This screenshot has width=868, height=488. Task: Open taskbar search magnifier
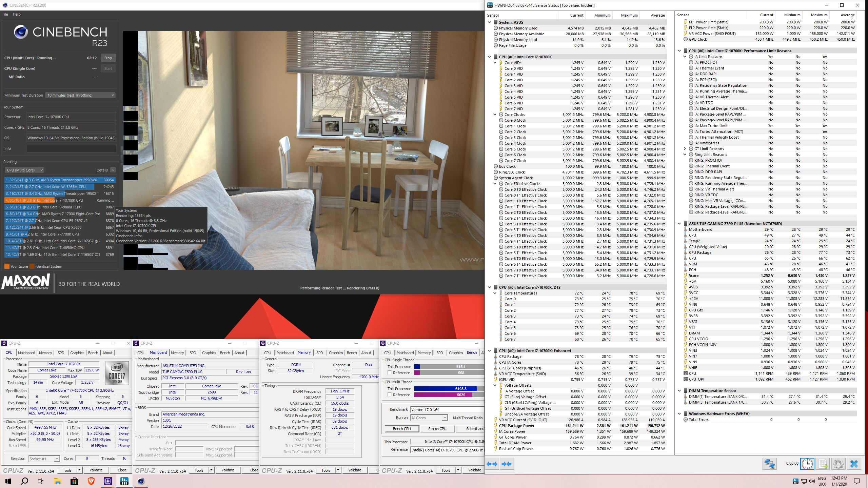point(24,481)
